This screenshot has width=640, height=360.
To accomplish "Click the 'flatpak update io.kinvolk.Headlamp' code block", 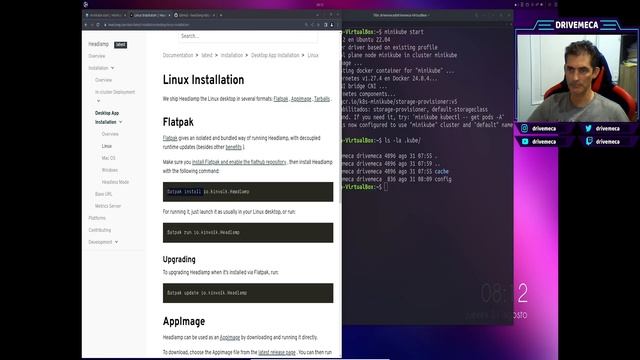I will point(248,293).
